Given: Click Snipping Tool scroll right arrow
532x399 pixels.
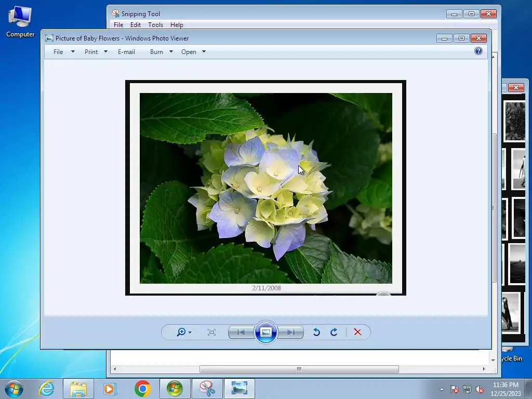Looking at the screenshot, I should point(484,369).
